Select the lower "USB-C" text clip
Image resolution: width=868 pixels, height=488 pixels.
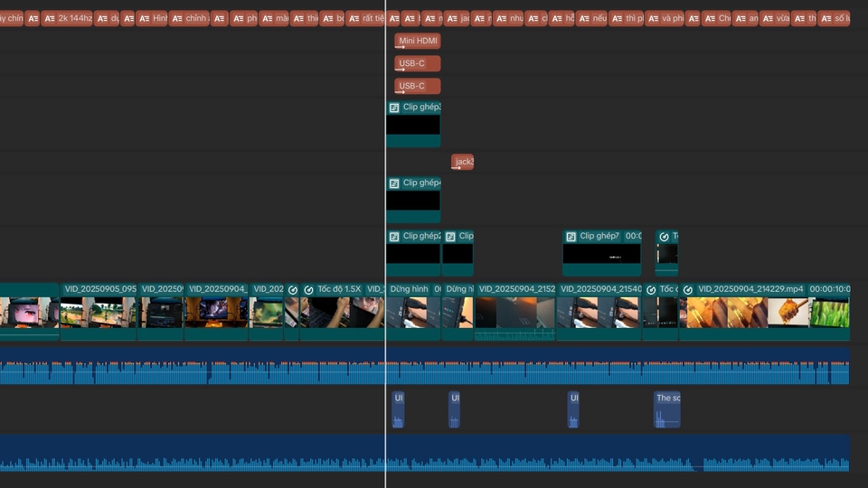point(418,86)
